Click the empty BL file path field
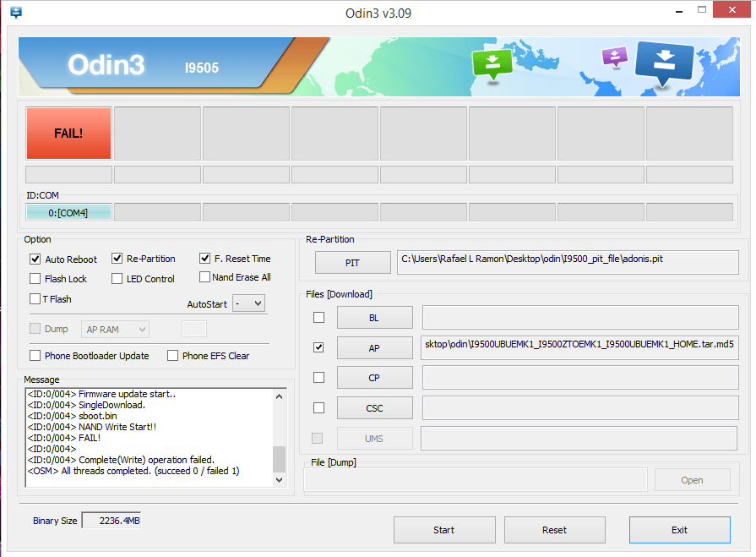756x557 pixels. coord(580,317)
